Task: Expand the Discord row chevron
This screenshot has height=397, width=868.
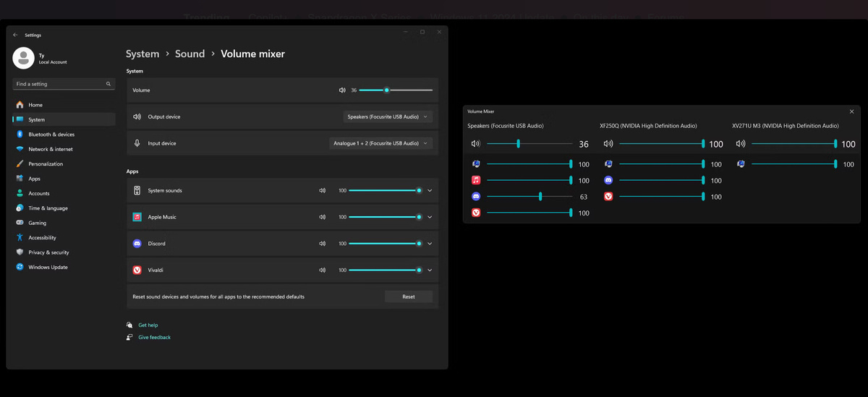Action: [x=430, y=244]
